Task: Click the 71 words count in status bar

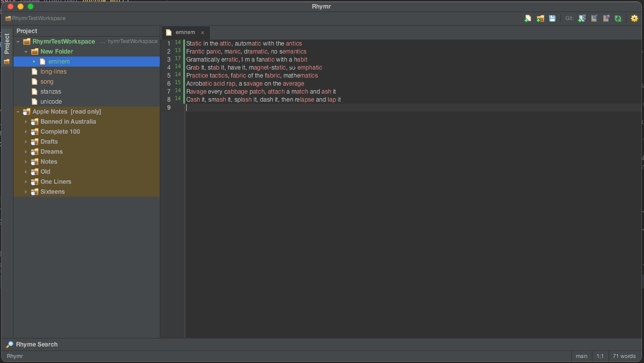Action: 624,356
